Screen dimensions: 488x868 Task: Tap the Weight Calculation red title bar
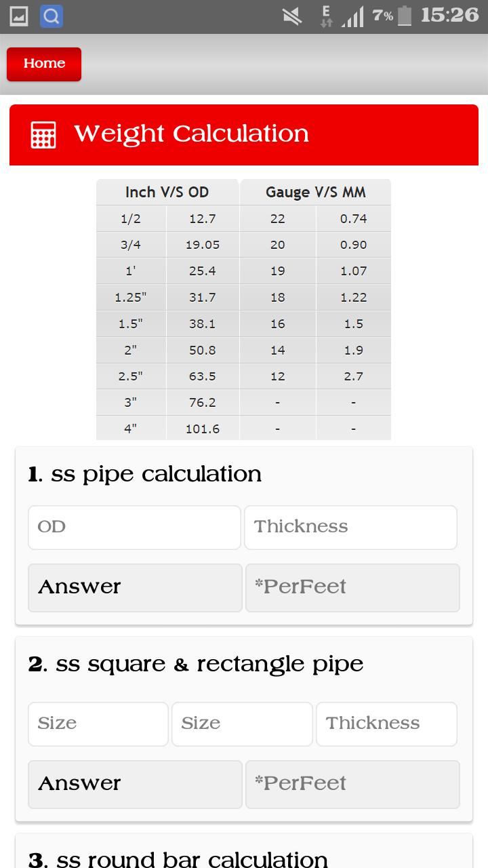pos(244,134)
